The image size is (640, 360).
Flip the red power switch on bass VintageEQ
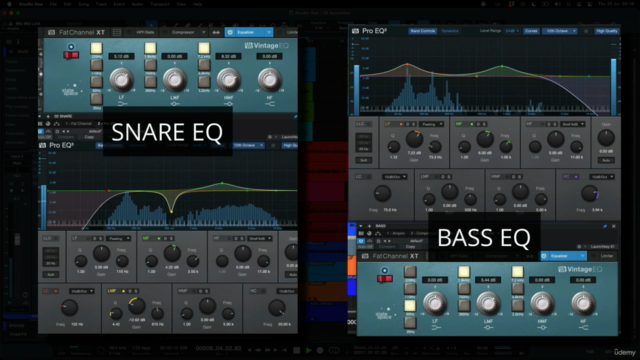point(384,279)
